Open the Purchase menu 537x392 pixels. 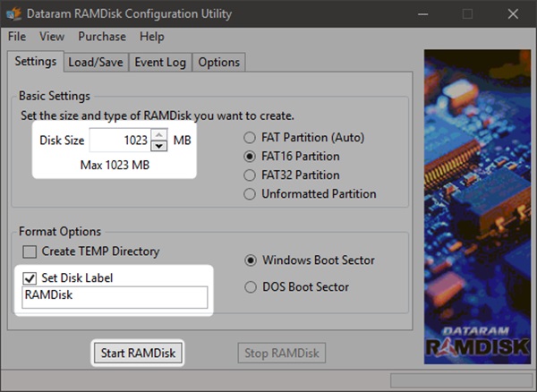coord(102,37)
